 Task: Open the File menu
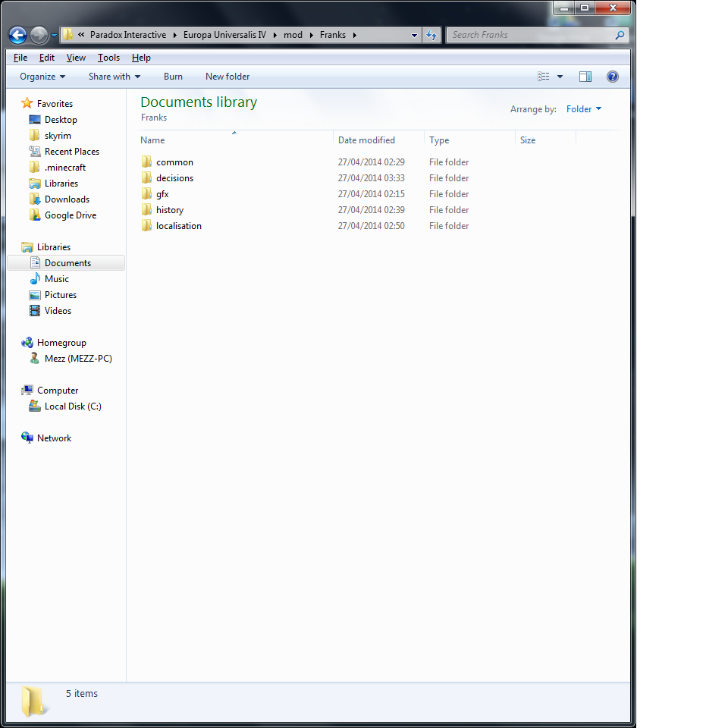tap(20, 58)
